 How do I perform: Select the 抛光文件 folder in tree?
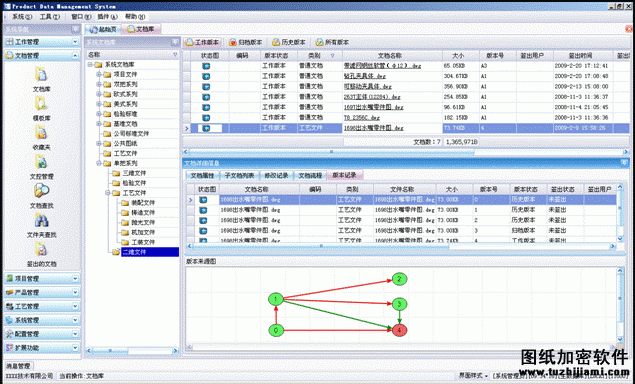tap(143, 222)
